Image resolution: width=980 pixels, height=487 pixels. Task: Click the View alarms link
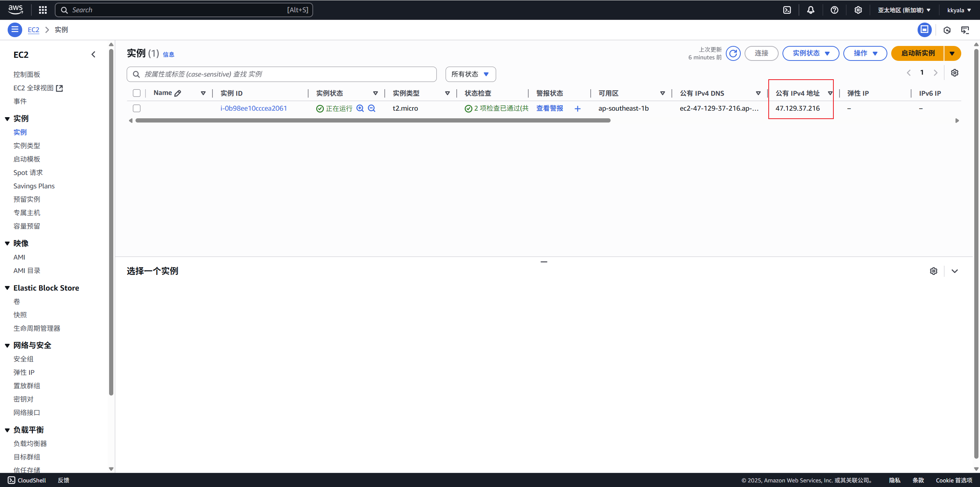point(550,108)
